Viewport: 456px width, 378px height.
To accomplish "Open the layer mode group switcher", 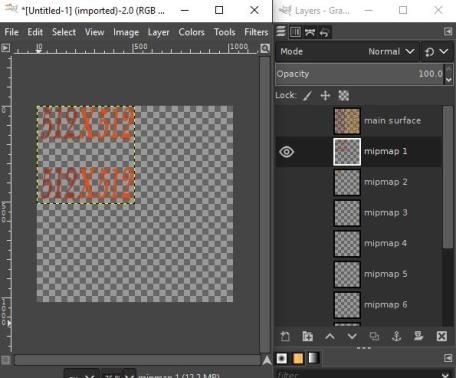I will [x=436, y=52].
